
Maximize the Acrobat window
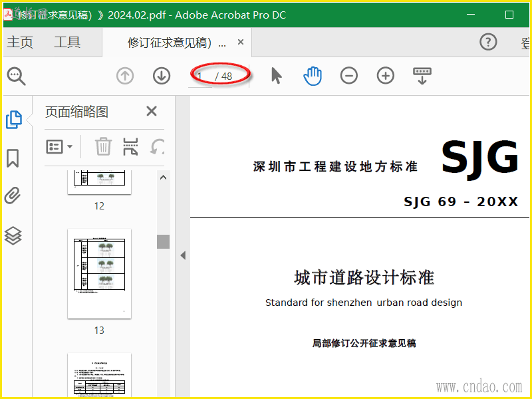coord(509,15)
